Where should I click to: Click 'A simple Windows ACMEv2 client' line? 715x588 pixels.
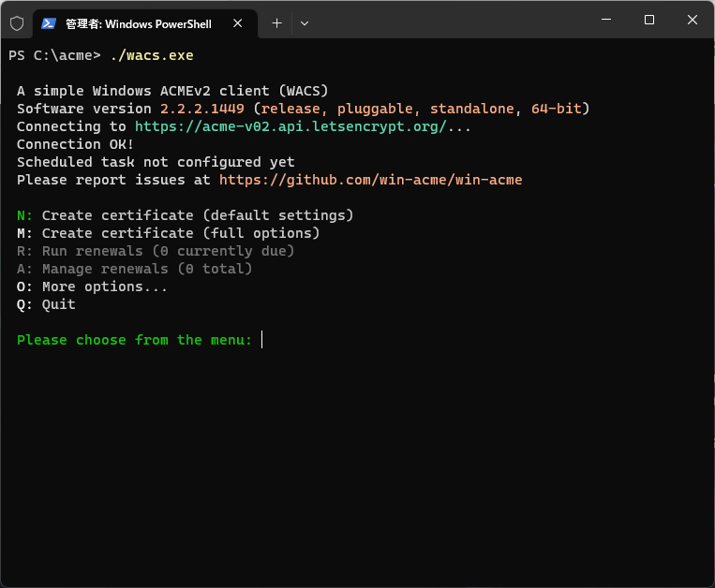pos(172,91)
